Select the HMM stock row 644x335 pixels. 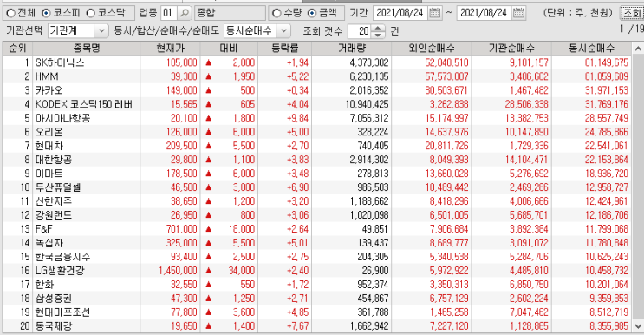point(317,76)
